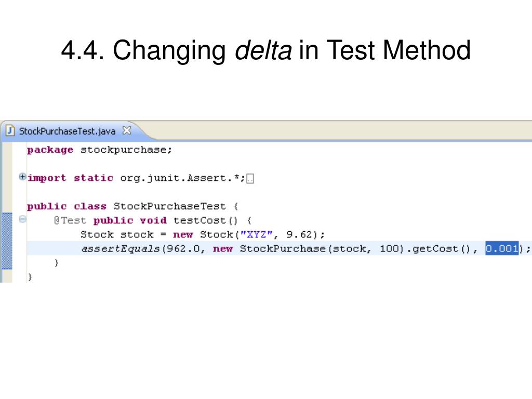The height and width of the screenshot is (399, 532).
Task: Expand the folded import statements
Action: [22, 177]
